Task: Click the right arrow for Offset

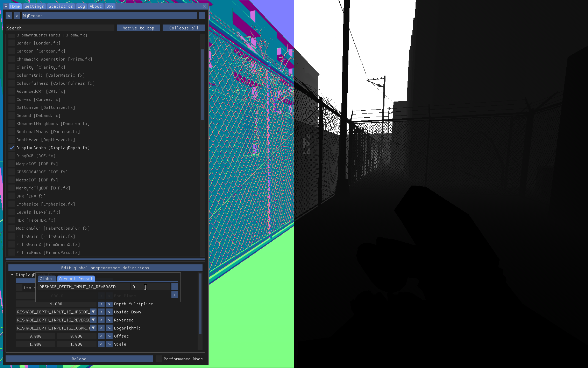Action: 109,336
